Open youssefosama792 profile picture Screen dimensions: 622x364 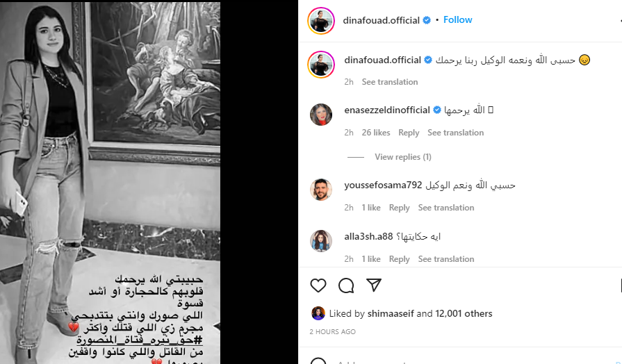point(321,190)
